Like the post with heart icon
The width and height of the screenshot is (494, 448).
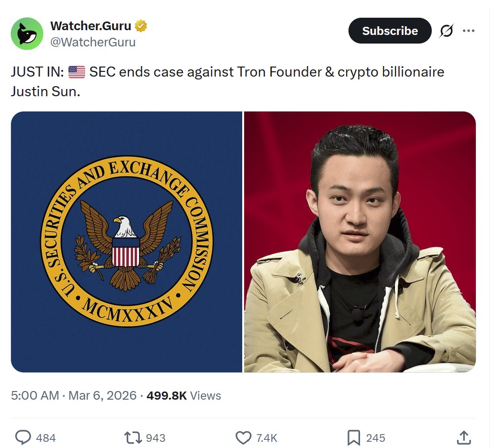(243, 437)
